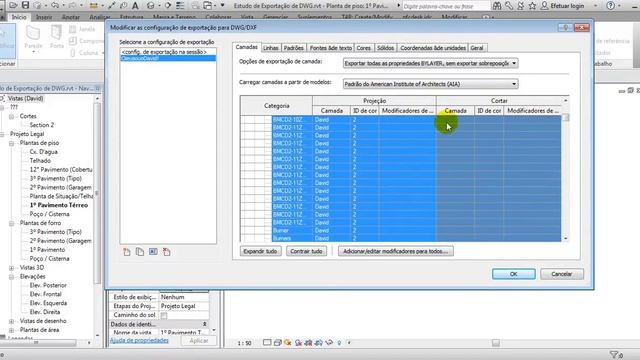
Task: Click the selection filter icon in status bar
Action: point(615,355)
